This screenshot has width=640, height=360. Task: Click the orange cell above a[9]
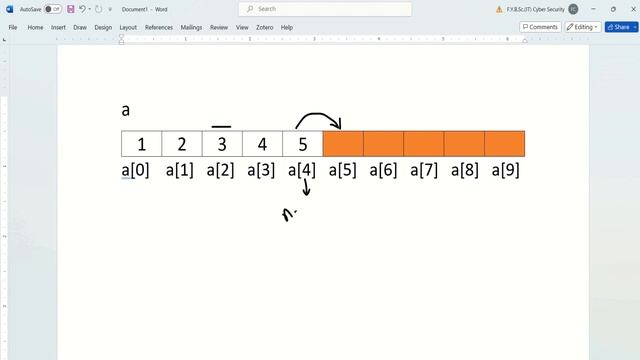pyautogui.click(x=505, y=144)
